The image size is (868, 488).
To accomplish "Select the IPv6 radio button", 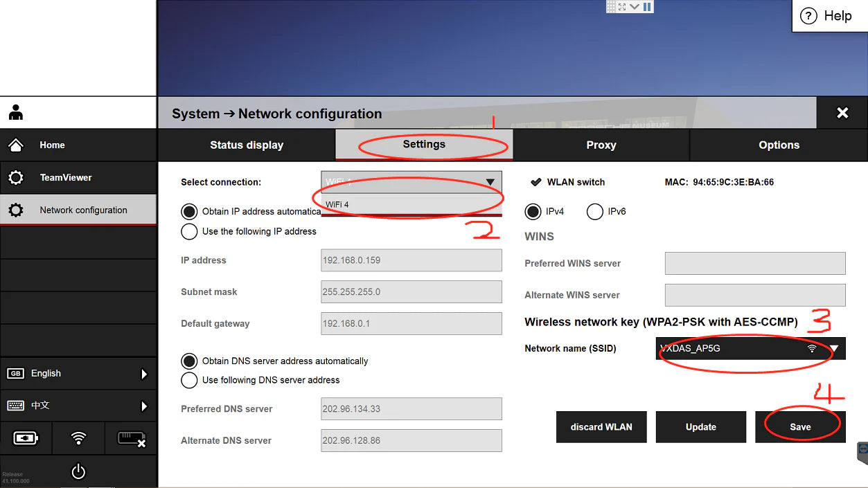I will pos(594,212).
